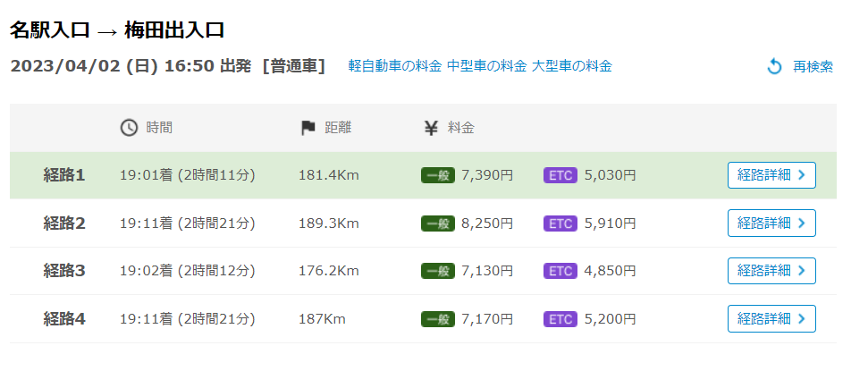Click the clock icon beside 時間

coord(129,128)
